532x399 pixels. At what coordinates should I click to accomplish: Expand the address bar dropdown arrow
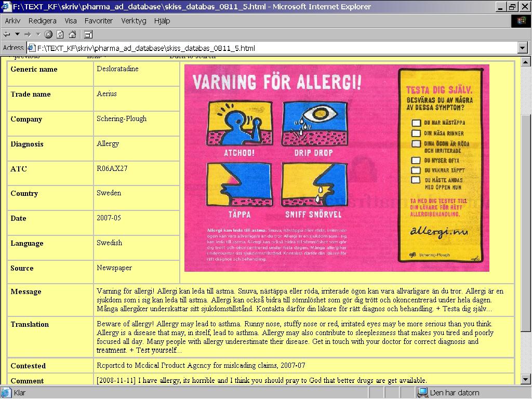(x=523, y=48)
